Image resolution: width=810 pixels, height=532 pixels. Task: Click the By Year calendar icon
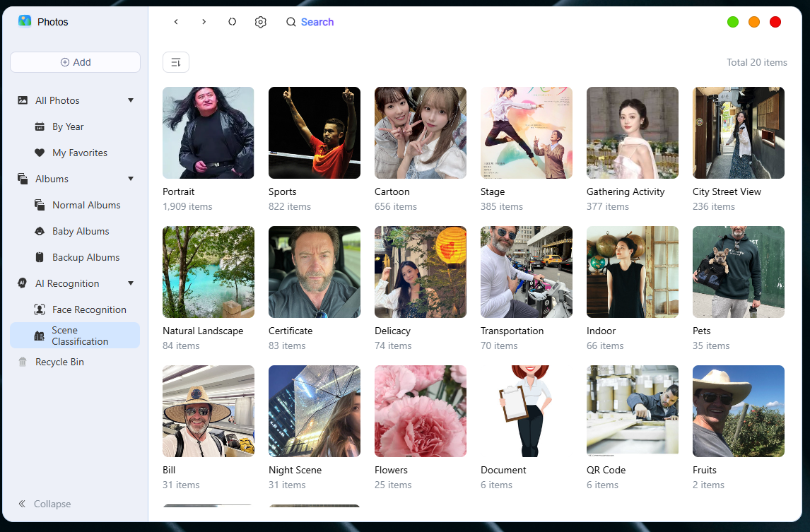point(40,126)
